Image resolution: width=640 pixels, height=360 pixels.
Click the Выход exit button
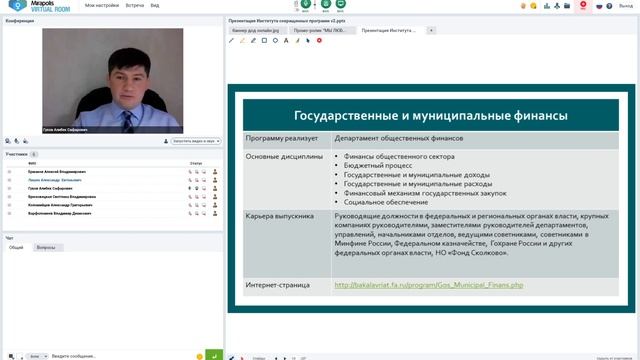click(x=626, y=6)
